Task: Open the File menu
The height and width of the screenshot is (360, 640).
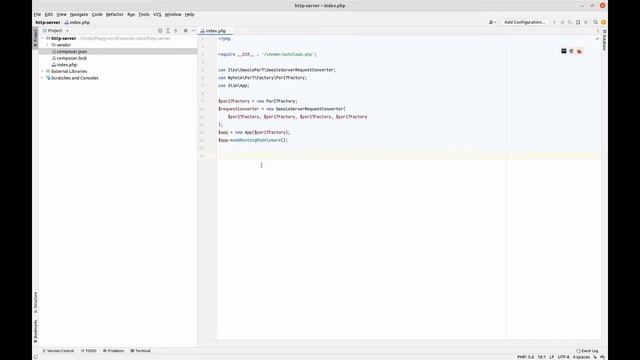Action: pyautogui.click(x=37, y=14)
